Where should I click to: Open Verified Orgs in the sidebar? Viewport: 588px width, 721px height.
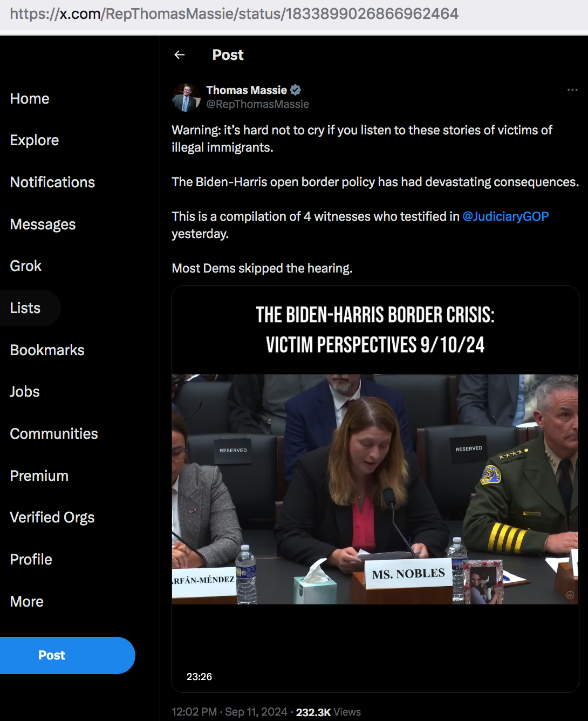coord(52,518)
